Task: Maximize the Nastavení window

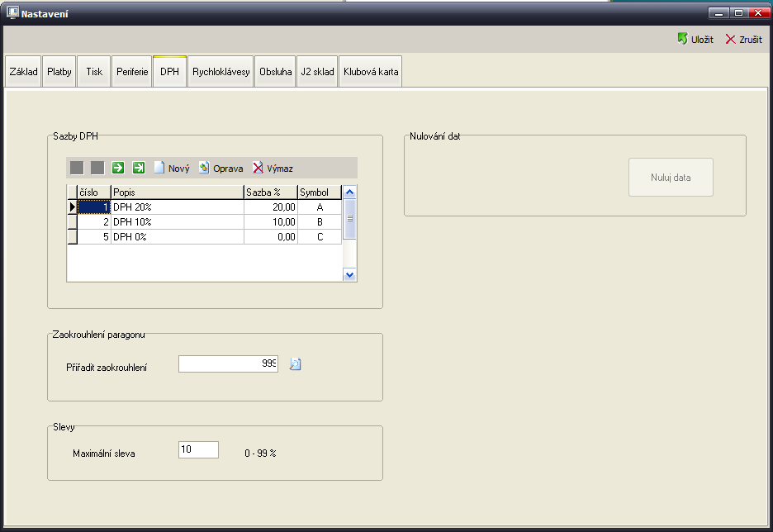Action: coord(738,13)
